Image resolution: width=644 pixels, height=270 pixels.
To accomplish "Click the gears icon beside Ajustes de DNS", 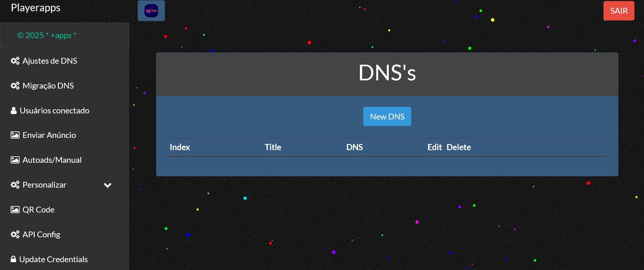I will coord(15,61).
